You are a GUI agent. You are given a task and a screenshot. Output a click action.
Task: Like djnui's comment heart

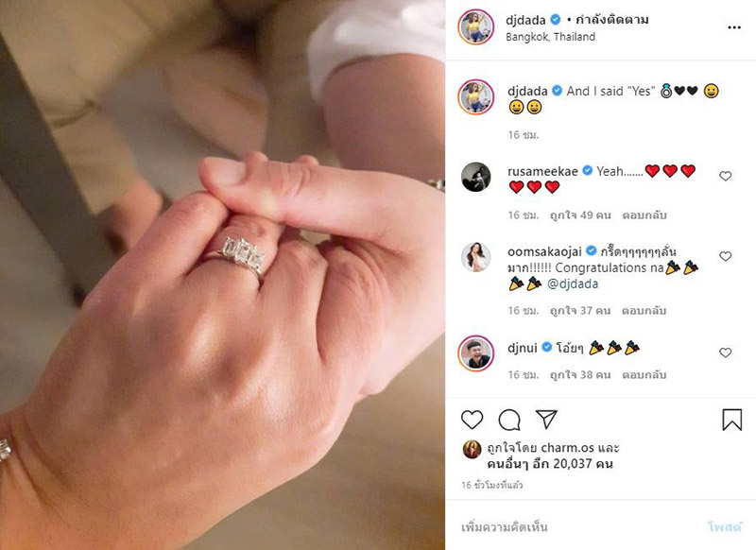click(x=725, y=352)
